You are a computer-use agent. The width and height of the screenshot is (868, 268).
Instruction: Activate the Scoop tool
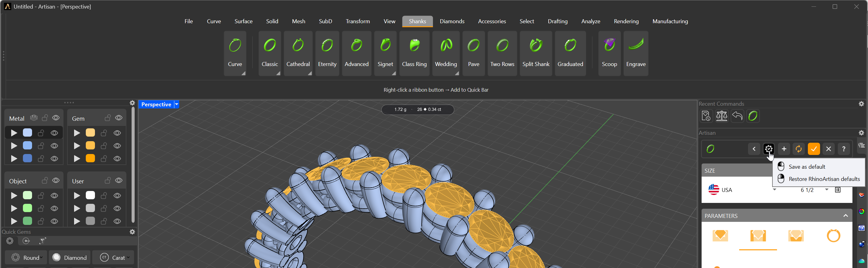pos(609,53)
